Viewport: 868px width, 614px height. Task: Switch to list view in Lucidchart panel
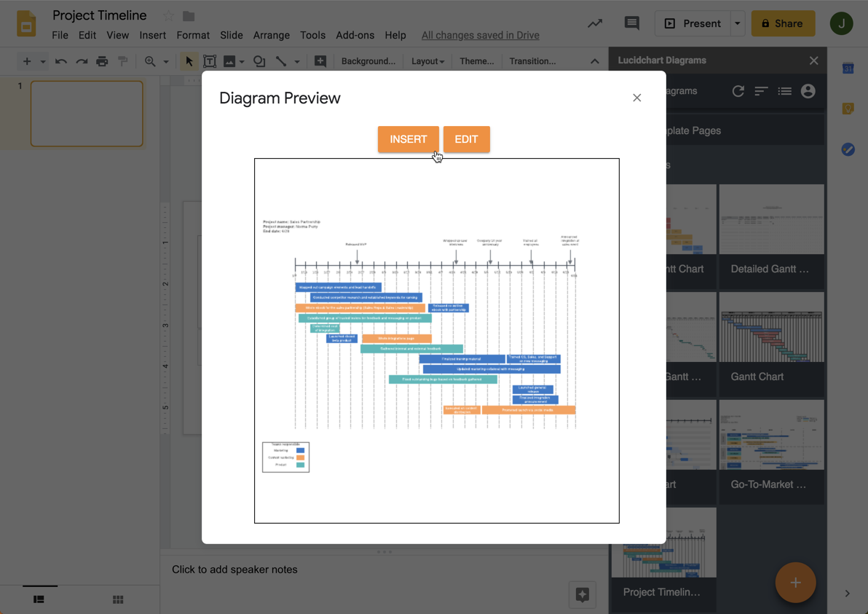[784, 91]
